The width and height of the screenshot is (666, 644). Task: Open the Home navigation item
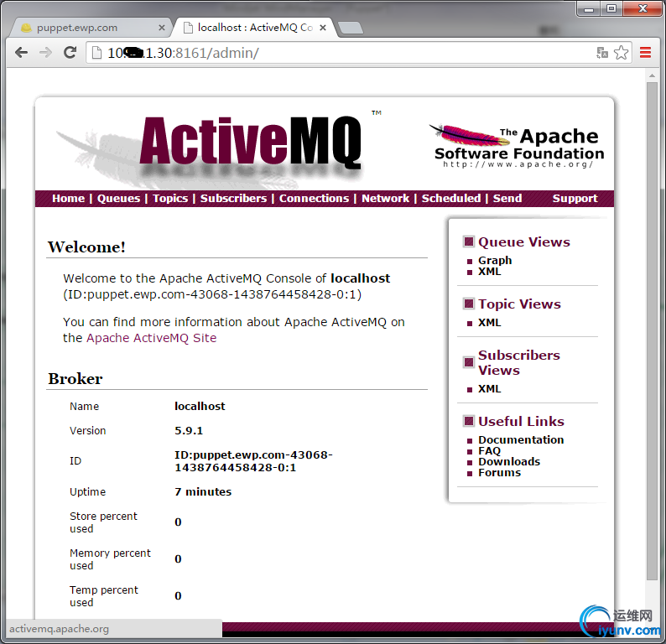pos(69,198)
